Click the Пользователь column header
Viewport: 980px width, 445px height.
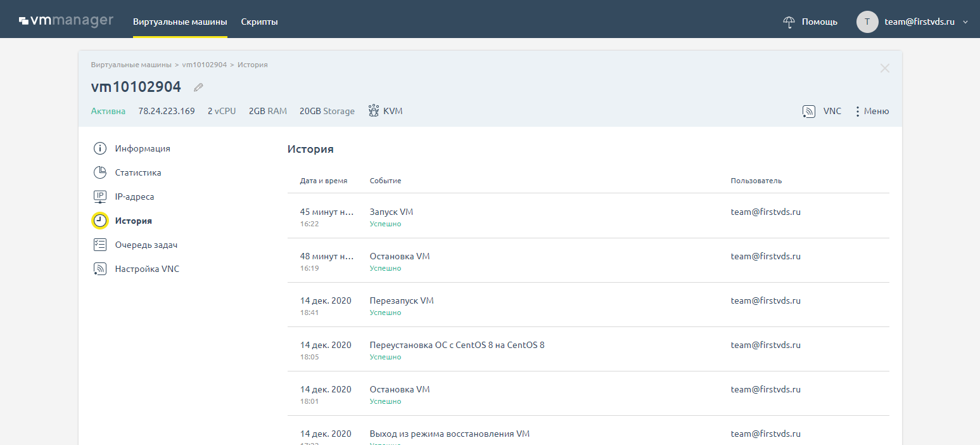756,181
